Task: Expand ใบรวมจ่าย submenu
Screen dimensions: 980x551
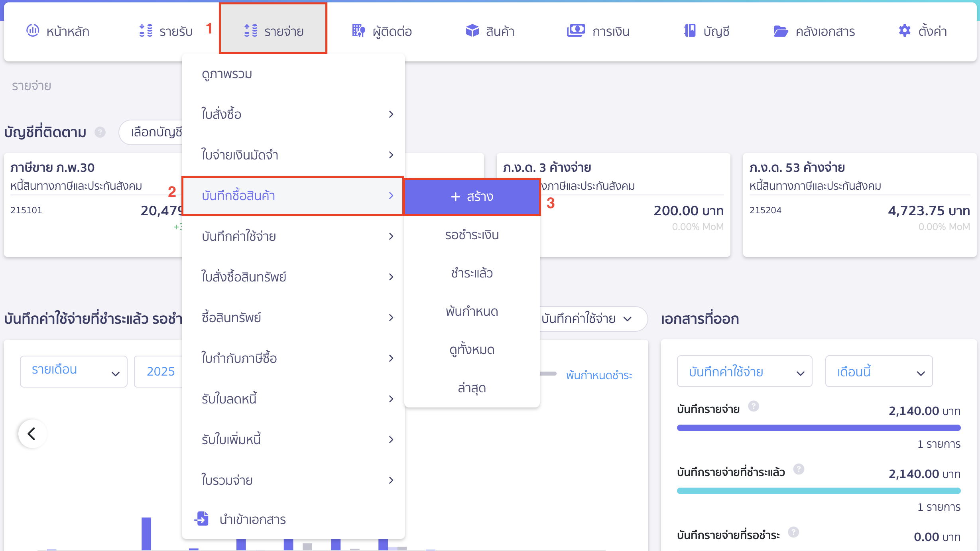Action: pos(293,480)
